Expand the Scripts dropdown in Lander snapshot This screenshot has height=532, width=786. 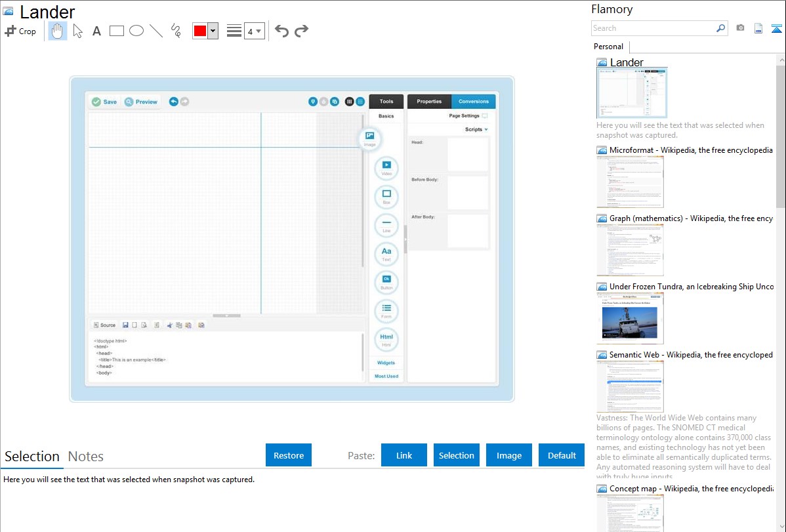[476, 129]
